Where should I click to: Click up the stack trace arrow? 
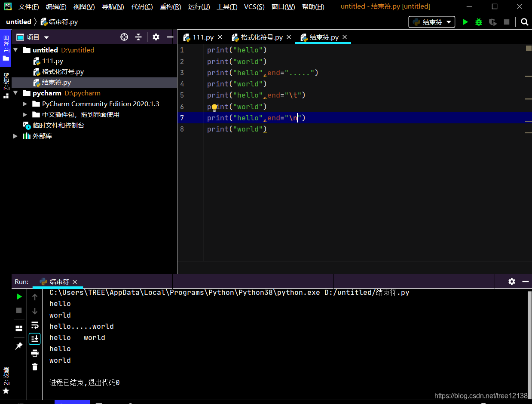(35, 297)
